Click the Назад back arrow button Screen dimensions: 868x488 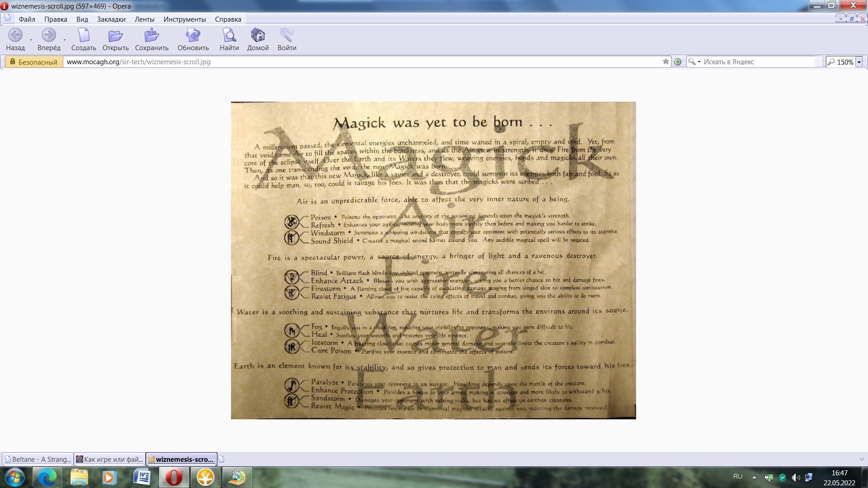15,35
